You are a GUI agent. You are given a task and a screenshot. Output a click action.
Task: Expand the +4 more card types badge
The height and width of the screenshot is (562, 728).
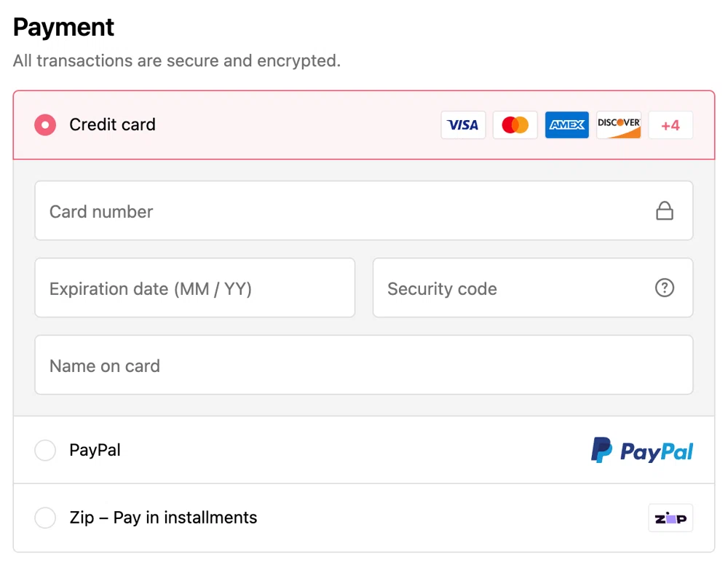tap(670, 125)
